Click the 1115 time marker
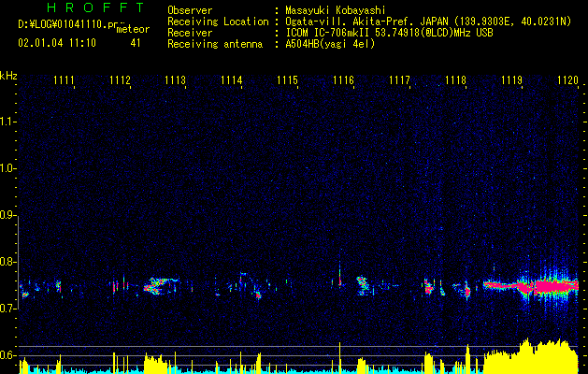Screen dimensions: 588x374 pyautogui.click(x=287, y=80)
